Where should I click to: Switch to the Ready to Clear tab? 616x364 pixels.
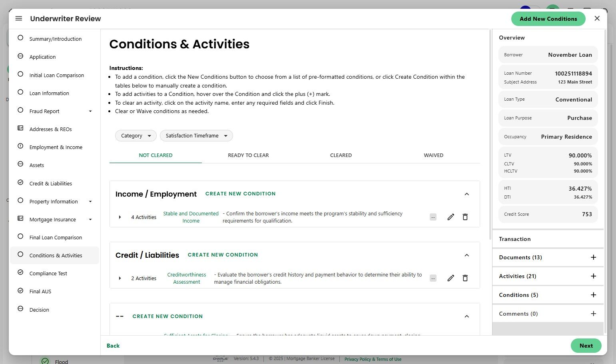(x=248, y=155)
